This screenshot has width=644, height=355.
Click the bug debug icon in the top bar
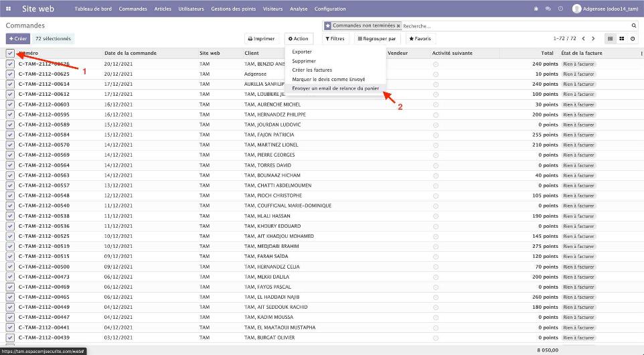coord(536,9)
